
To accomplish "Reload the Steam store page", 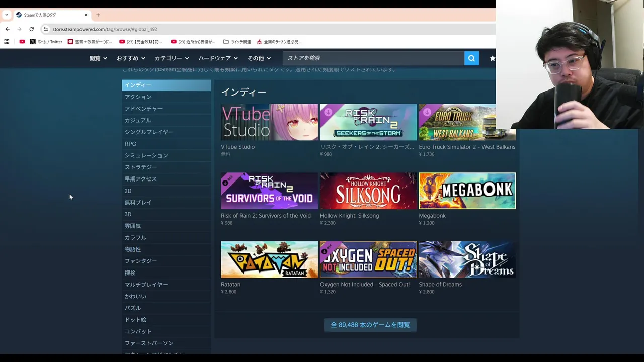I will [x=31, y=29].
